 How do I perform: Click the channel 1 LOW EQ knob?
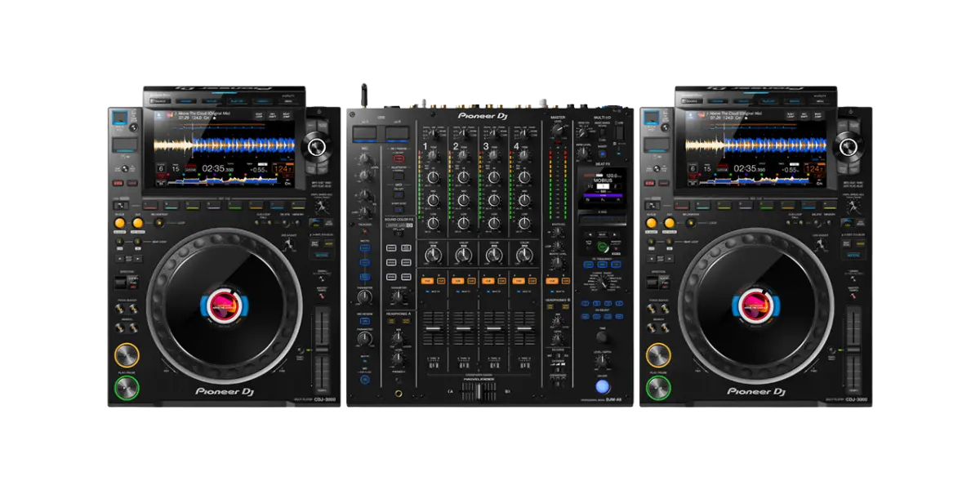pyautogui.click(x=434, y=222)
